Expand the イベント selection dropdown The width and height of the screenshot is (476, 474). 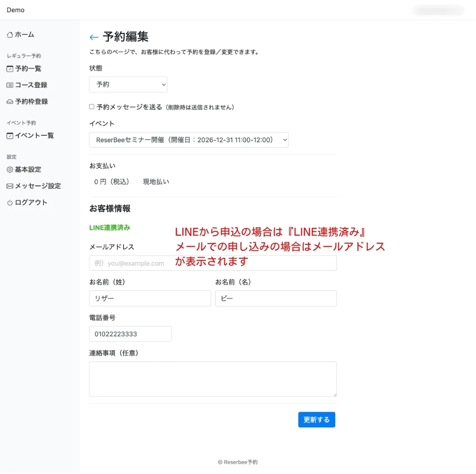click(x=189, y=140)
